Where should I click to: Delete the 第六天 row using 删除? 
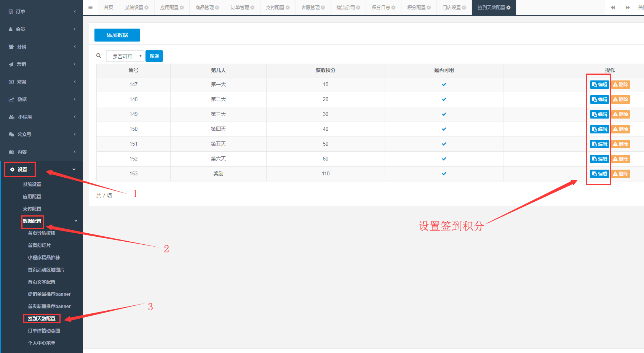tap(621, 159)
